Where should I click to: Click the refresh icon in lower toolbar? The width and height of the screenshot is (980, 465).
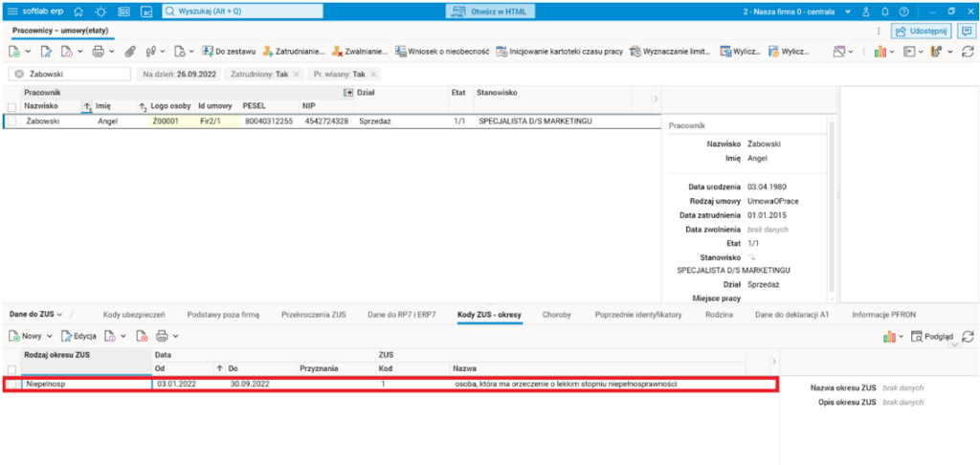(x=969, y=336)
